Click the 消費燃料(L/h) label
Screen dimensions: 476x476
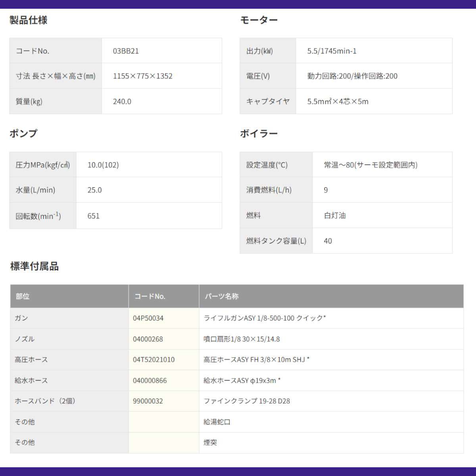coord(269,190)
